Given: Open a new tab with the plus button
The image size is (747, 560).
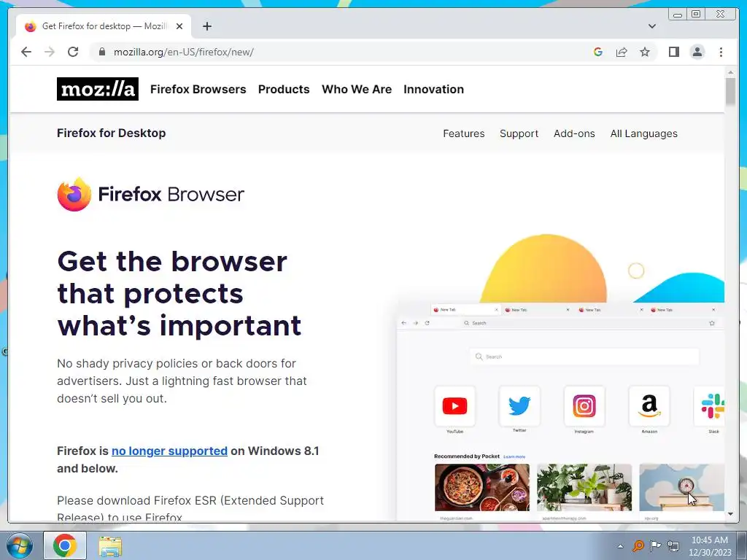Looking at the screenshot, I should coord(206,26).
